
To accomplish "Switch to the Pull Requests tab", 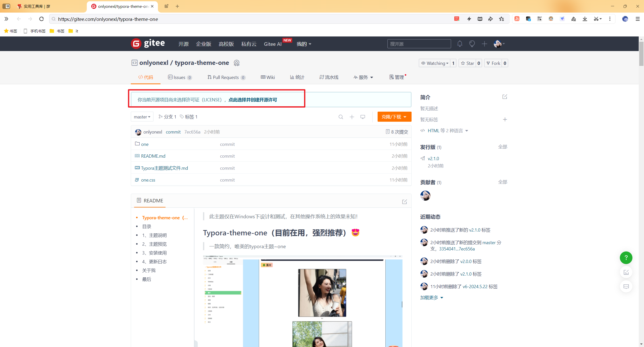I will coord(226,77).
